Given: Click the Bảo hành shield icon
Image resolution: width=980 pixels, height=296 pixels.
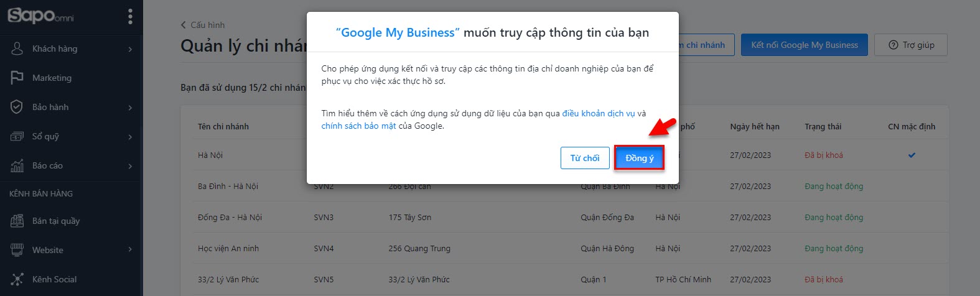Looking at the screenshot, I should pyautogui.click(x=17, y=107).
